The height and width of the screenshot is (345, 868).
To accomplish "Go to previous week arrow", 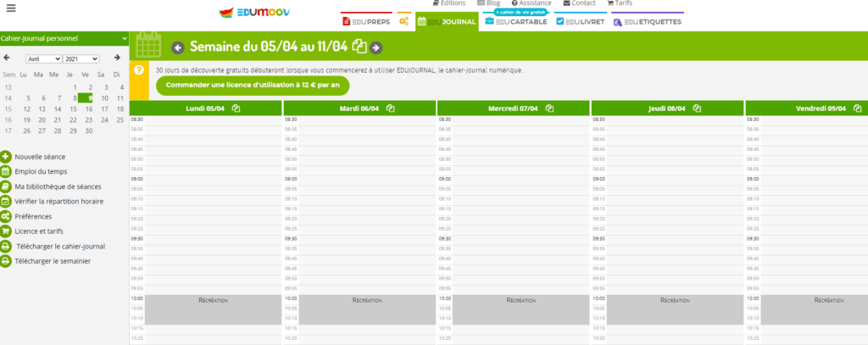I will pyautogui.click(x=178, y=47).
